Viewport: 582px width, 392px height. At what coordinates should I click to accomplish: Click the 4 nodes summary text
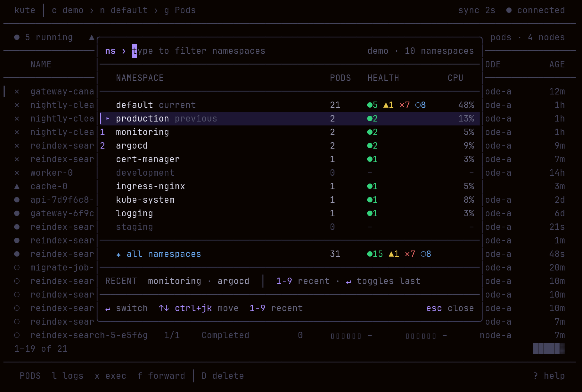tap(546, 37)
